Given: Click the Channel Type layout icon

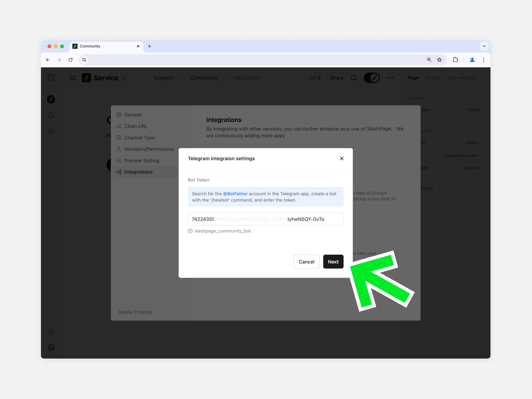Looking at the screenshot, I should 119,138.
